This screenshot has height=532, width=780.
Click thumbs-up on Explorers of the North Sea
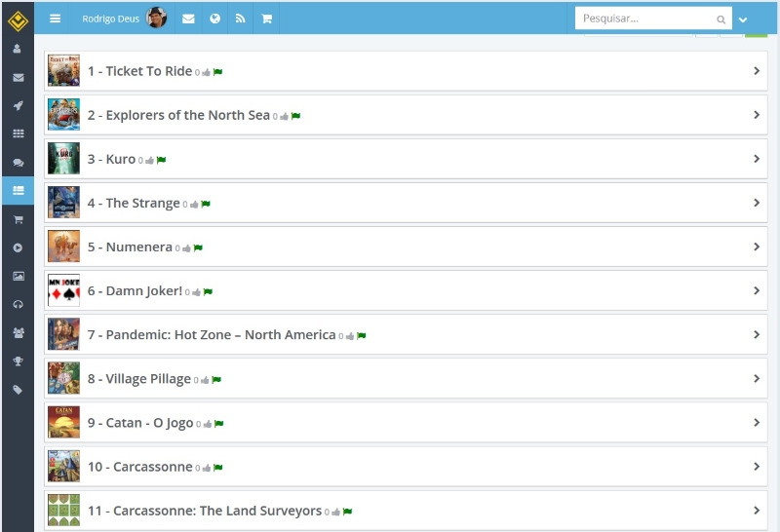284,116
